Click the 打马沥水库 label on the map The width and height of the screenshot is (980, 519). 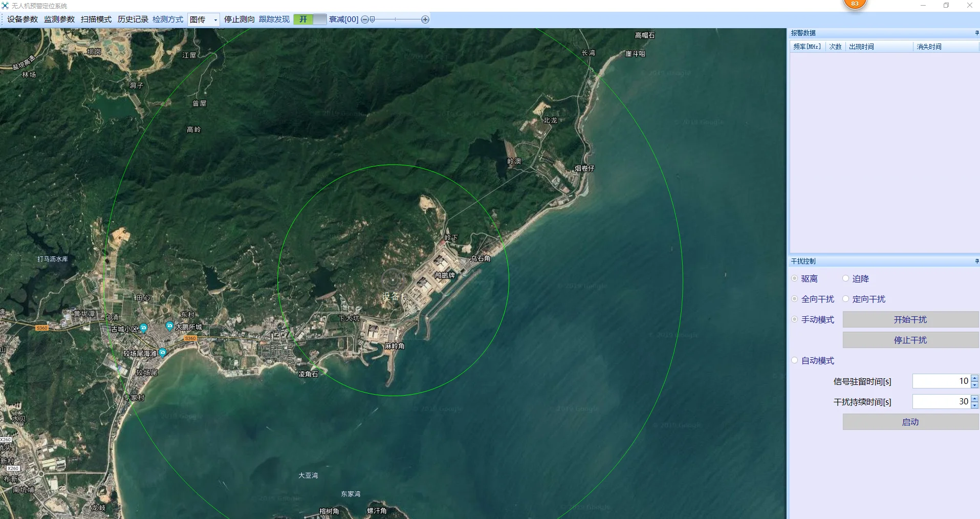[53, 259]
